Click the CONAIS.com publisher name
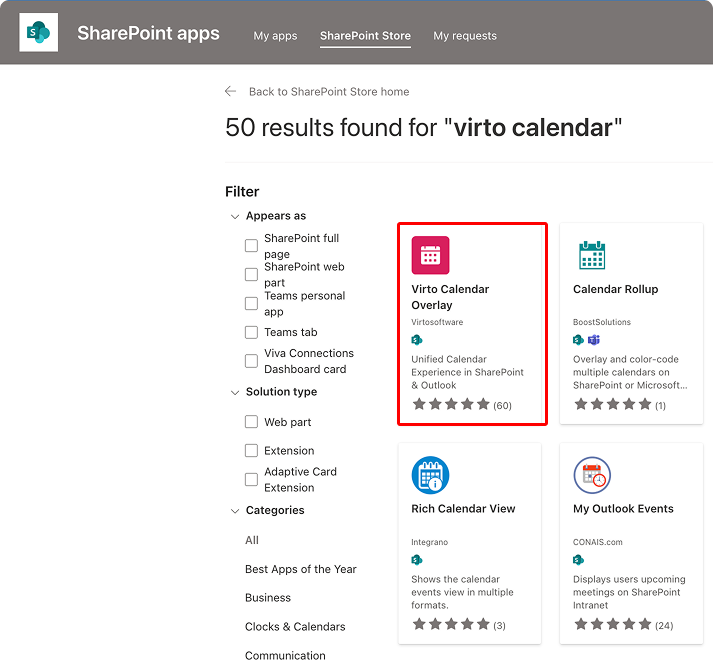Image resolution: width=713 pixels, height=660 pixels. click(598, 542)
